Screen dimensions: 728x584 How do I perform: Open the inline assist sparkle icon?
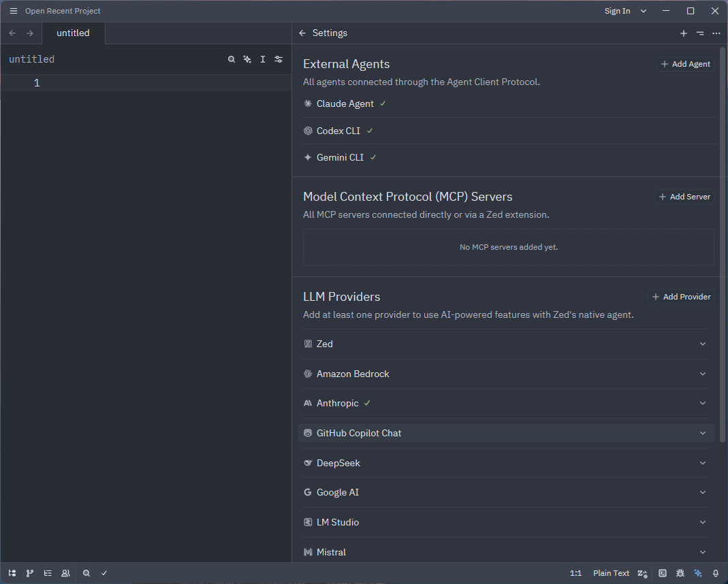(x=247, y=59)
